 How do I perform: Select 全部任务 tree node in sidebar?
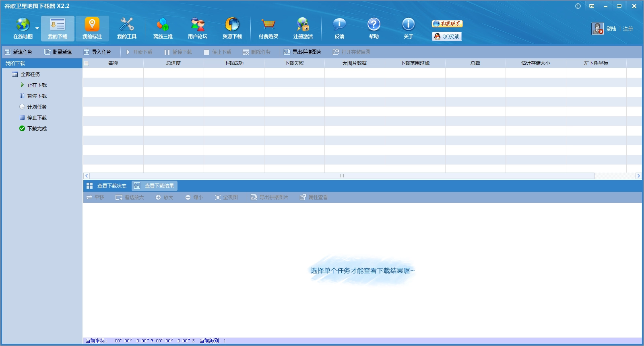pyautogui.click(x=30, y=74)
